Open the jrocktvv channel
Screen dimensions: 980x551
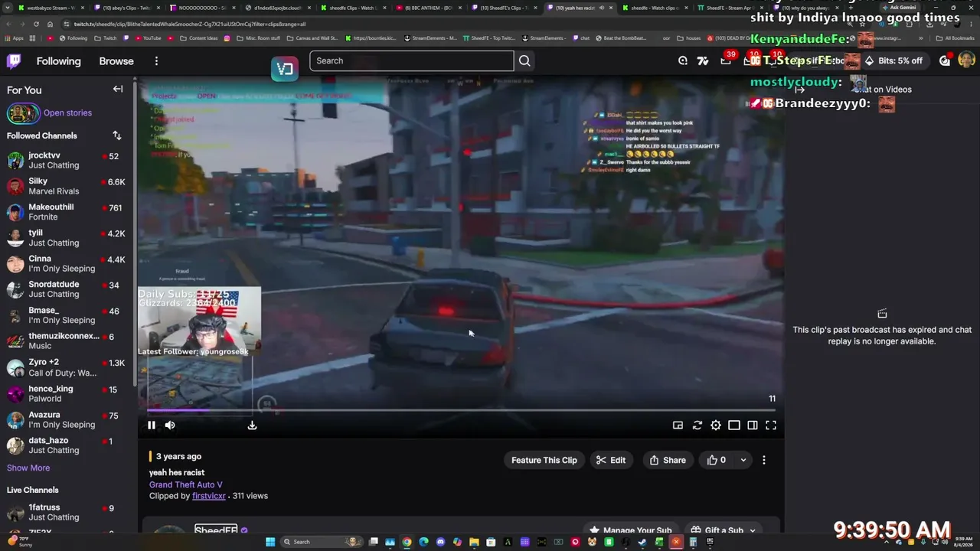(x=66, y=161)
